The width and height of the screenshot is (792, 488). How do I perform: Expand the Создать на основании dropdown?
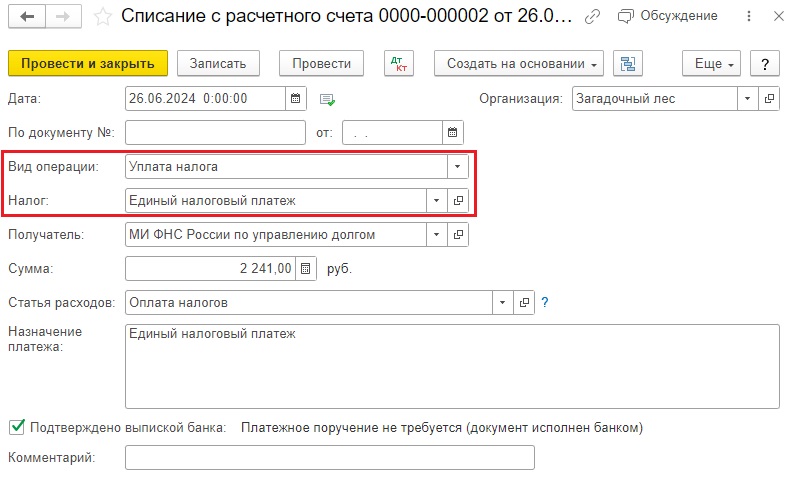point(519,64)
